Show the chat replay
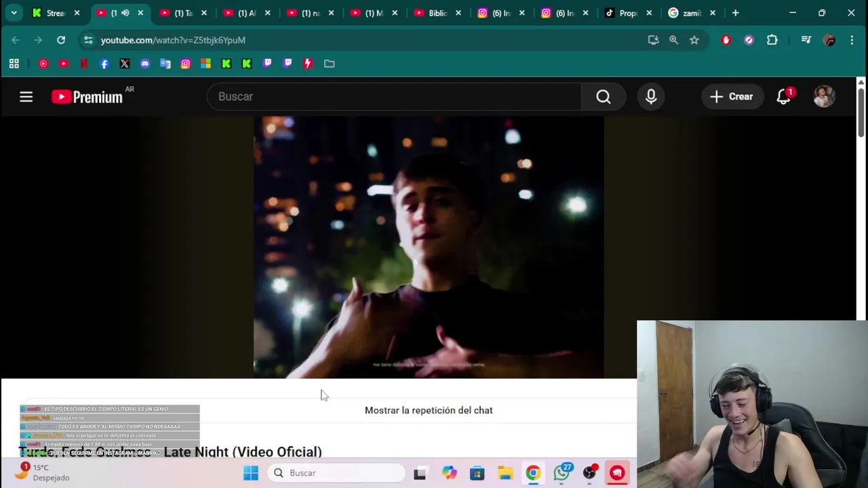The width and height of the screenshot is (868, 488). pyautogui.click(x=429, y=410)
